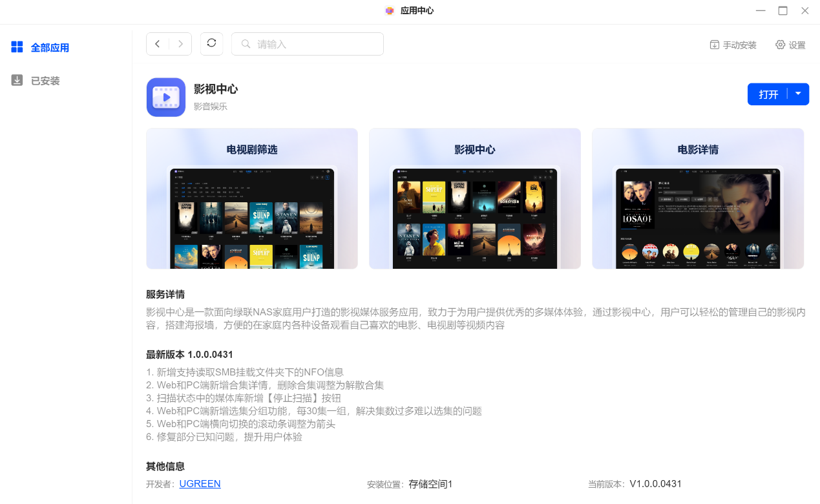This screenshot has width=820, height=504.
Task: Click the 应用中心 title bar logo
Action: 390,10
